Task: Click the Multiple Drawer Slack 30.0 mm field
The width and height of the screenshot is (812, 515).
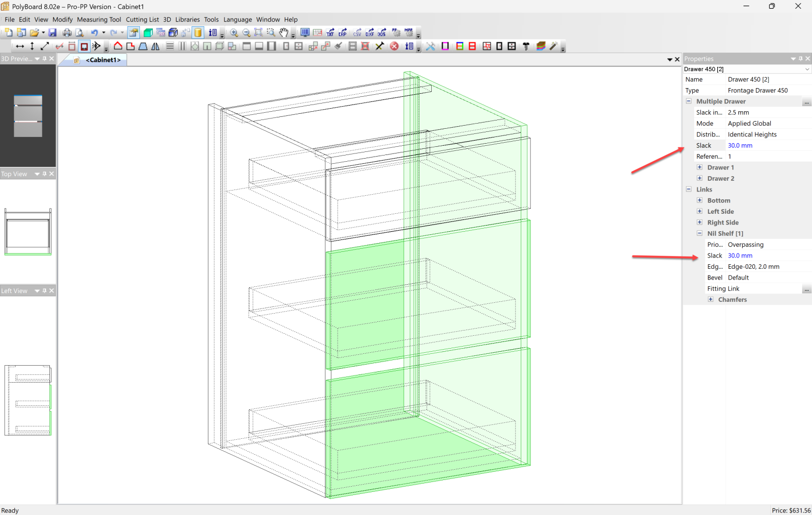Action: 767,146
